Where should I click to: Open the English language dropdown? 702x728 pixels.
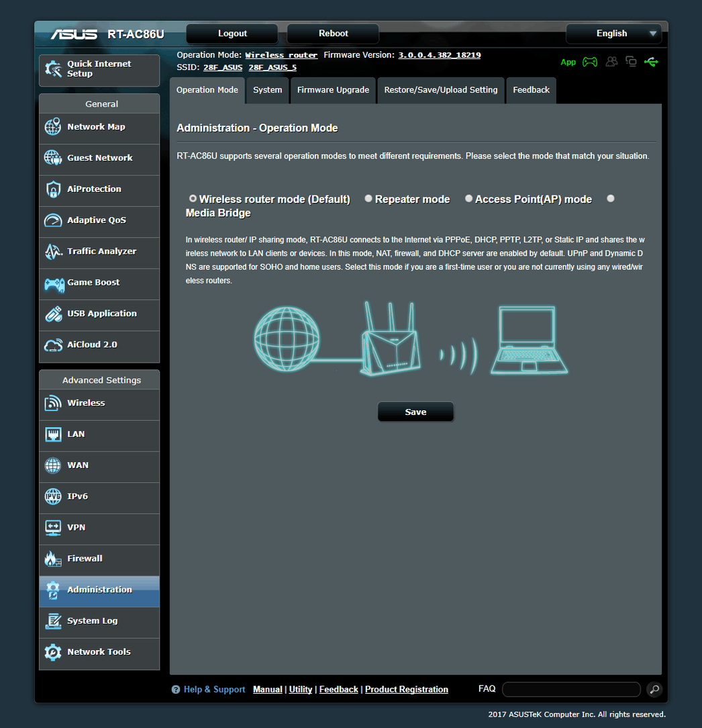pyautogui.click(x=614, y=34)
